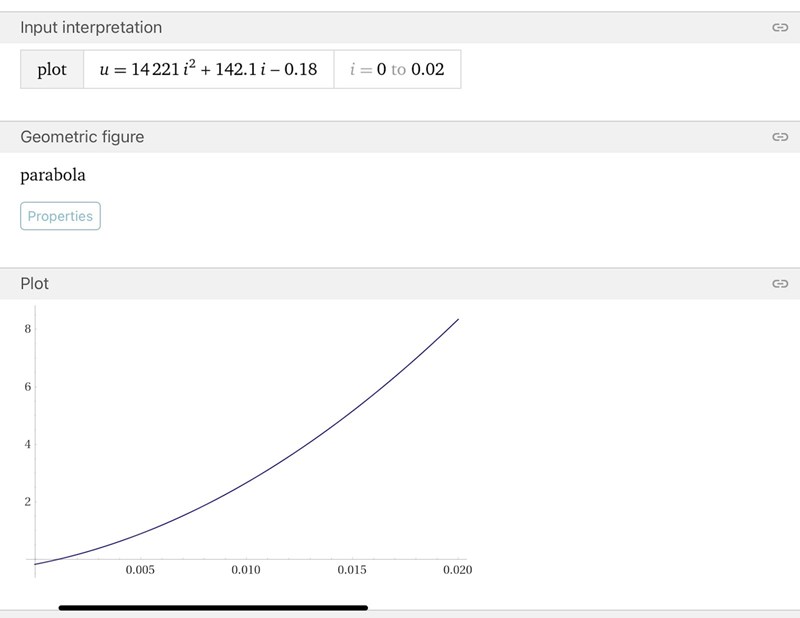
Task: Tap the home indicator bar at bottom
Action: (213, 606)
